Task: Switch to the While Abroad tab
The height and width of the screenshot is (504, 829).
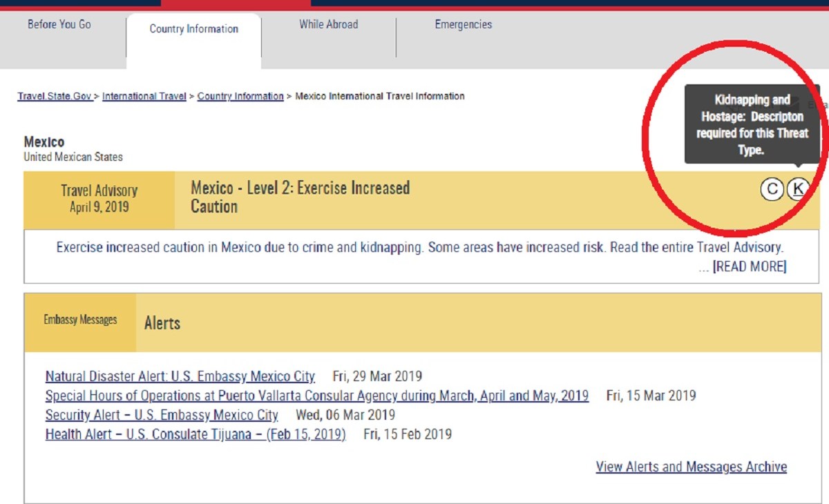Action: point(328,25)
